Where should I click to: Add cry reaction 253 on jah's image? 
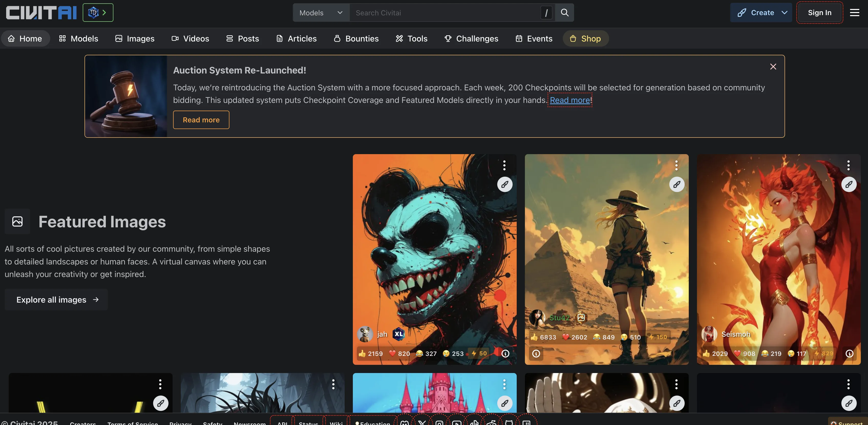point(453,353)
